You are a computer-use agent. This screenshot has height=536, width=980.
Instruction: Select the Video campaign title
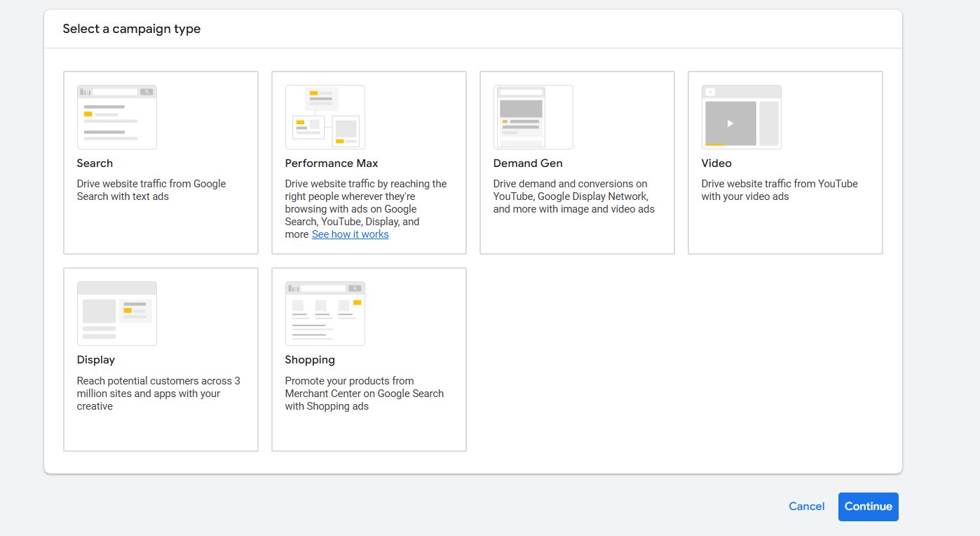coord(716,163)
